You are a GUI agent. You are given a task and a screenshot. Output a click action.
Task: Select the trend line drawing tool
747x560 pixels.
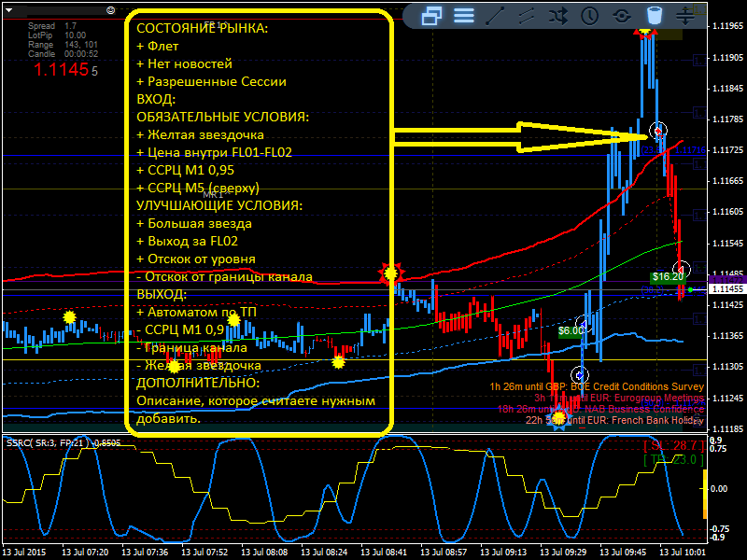[x=495, y=16]
